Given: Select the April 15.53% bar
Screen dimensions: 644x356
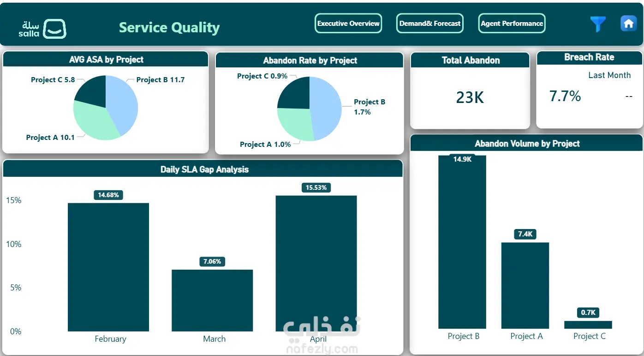Looking at the screenshot, I should click(316, 263).
